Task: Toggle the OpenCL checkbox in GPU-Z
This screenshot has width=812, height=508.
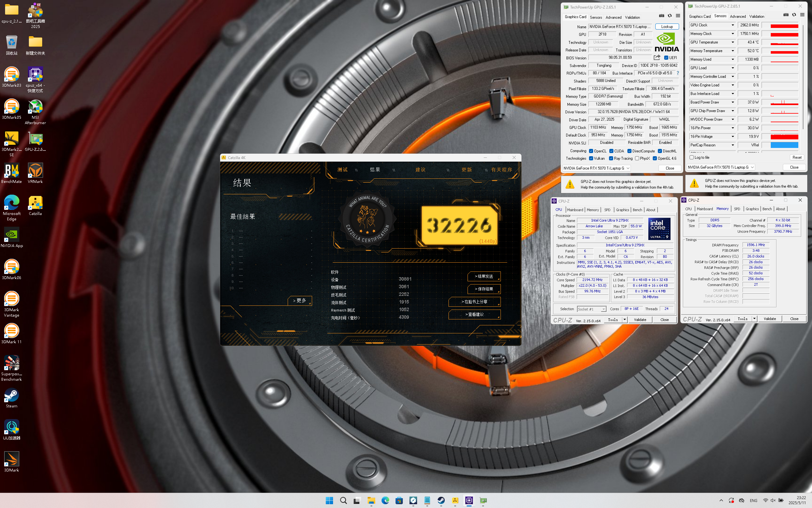Action: point(591,151)
